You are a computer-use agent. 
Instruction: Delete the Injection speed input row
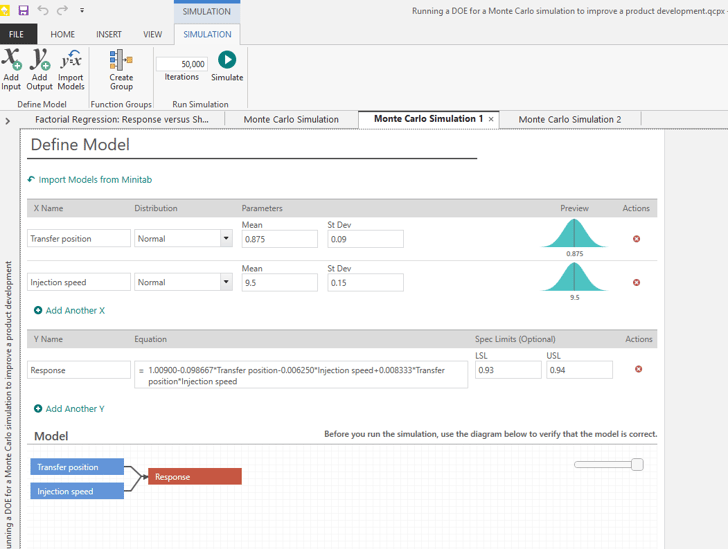click(636, 283)
